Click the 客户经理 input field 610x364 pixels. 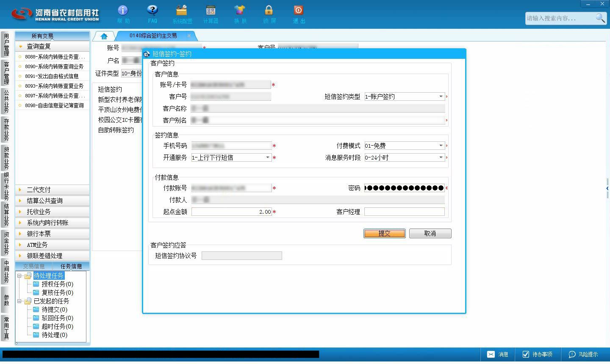[405, 212]
